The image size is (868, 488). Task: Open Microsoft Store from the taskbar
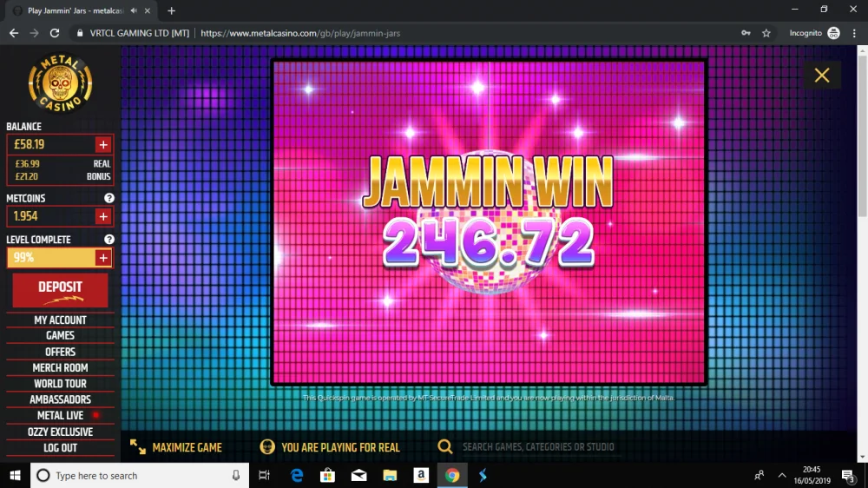point(328,475)
